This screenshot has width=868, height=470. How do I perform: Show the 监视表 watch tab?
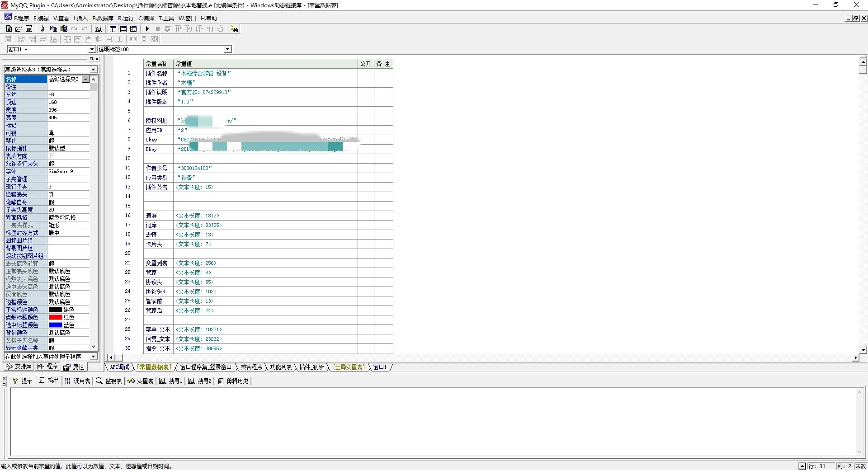[109, 381]
